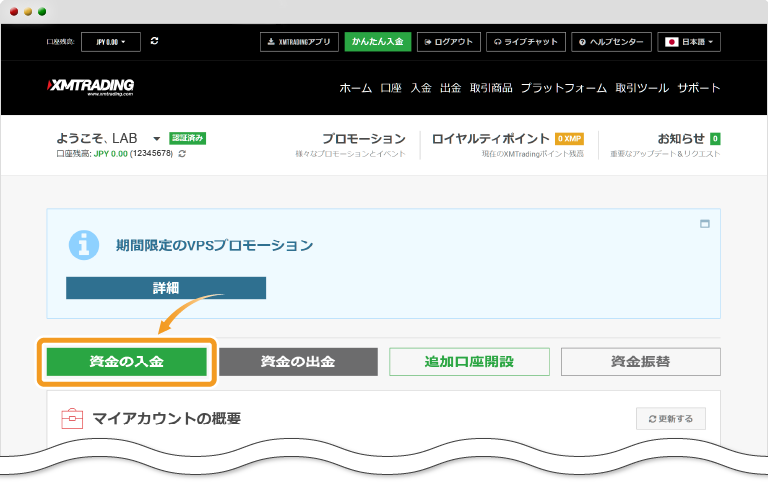The image size is (768, 484).
Task: Click マイアカウントの概要 heading text
Action: click(x=167, y=419)
